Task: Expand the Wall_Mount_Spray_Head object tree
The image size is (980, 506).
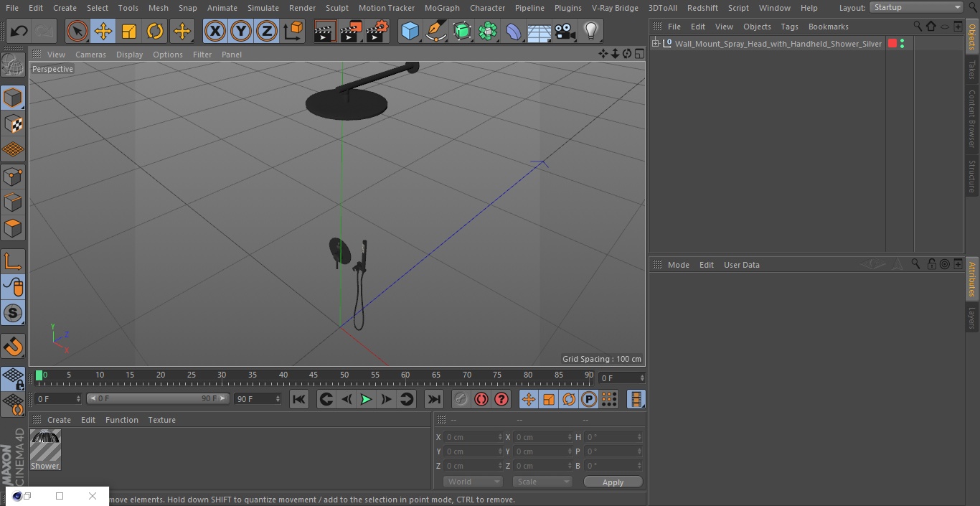Action: [655, 44]
